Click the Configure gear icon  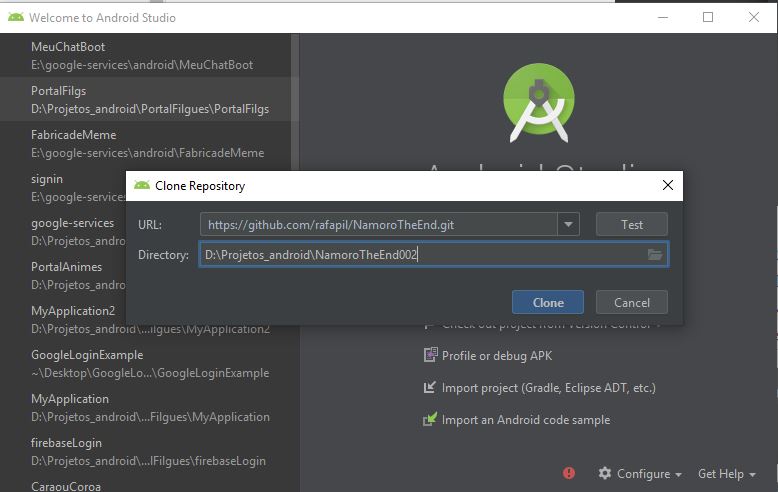pyautogui.click(x=604, y=473)
